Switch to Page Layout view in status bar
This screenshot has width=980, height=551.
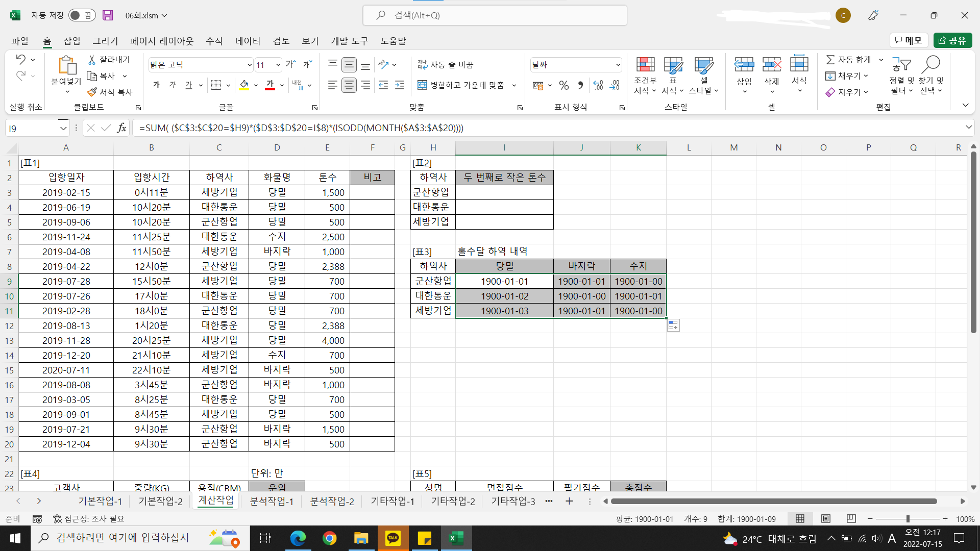click(x=825, y=519)
